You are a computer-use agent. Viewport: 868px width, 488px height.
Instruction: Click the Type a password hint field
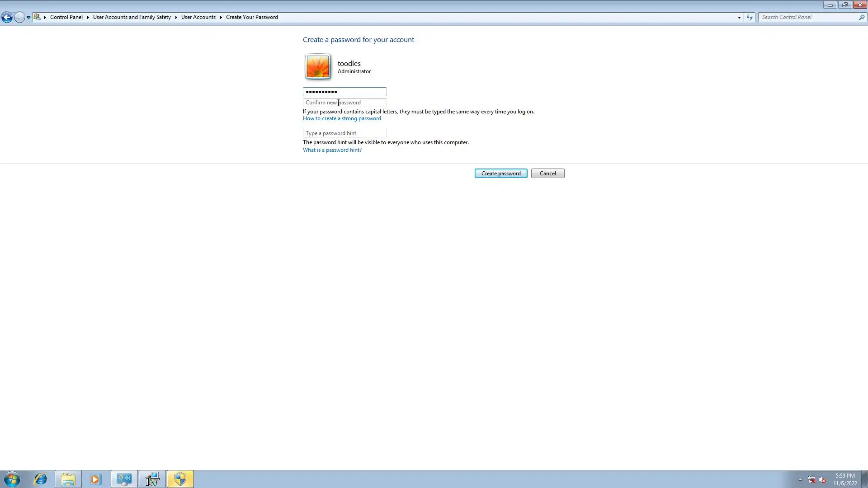344,133
